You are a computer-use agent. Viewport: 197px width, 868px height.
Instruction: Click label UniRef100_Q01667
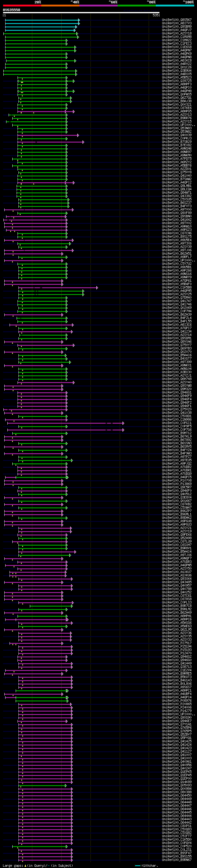pos(177,501)
